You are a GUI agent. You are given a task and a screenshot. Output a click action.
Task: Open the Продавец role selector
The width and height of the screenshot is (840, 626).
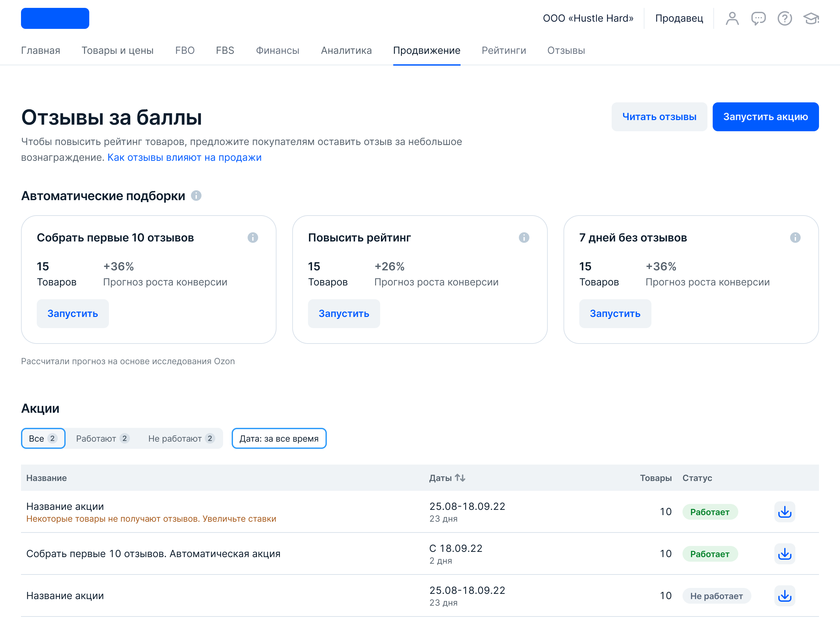(679, 18)
